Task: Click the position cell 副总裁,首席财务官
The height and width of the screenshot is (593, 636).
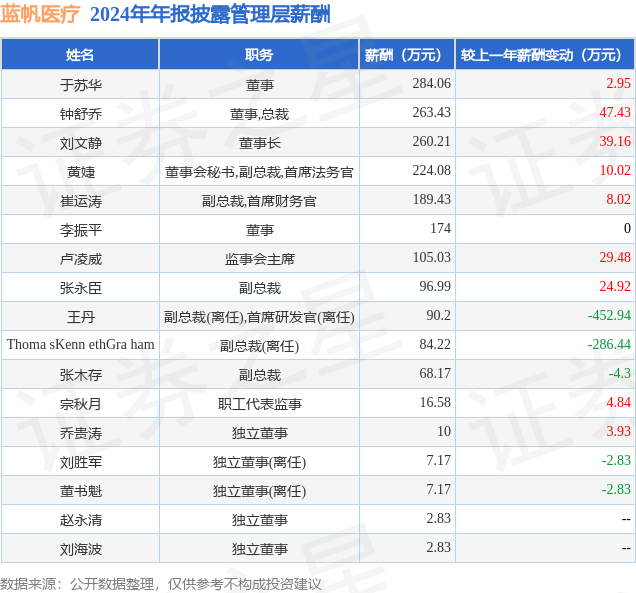Action: pos(259,201)
